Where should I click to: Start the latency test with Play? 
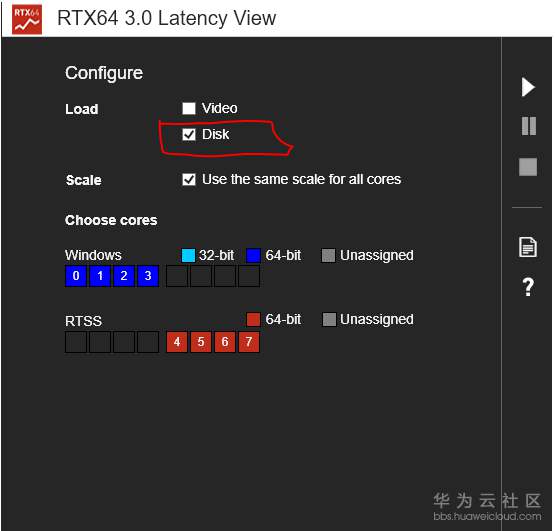point(528,87)
